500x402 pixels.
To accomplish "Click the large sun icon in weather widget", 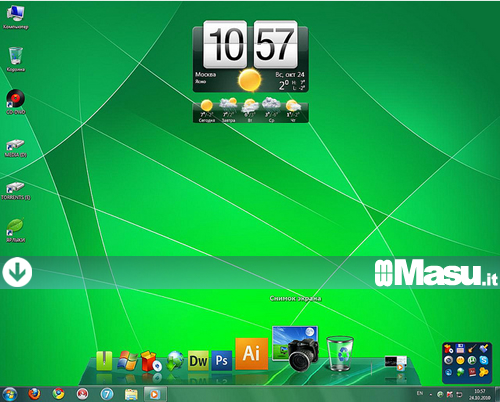I will coord(250,80).
